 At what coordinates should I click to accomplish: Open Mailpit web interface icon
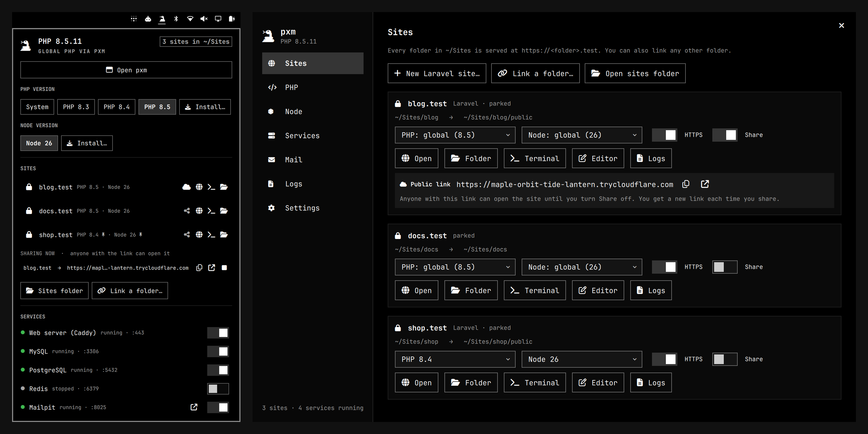(x=194, y=407)
